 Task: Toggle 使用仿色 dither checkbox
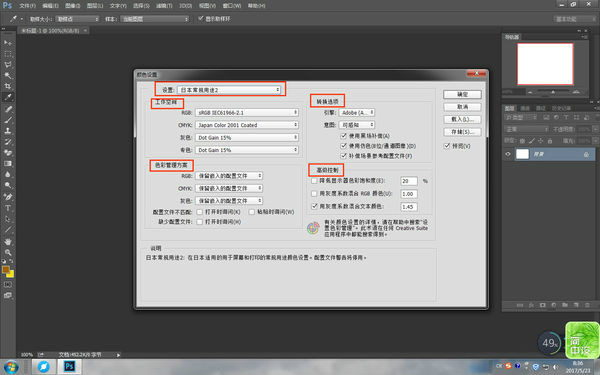pos(344,146)
